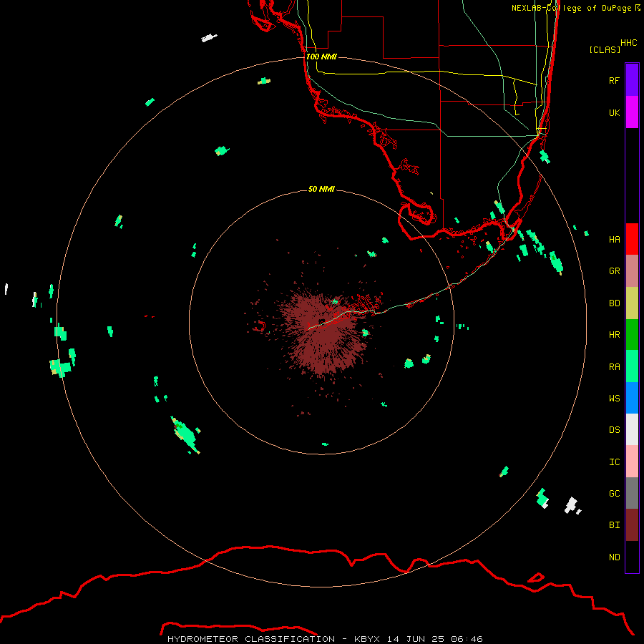Image resolution: width=644 pixels, height=644 pixels.
Task: Select the GR pinkish legend swatch
Action: coord(632,271)
